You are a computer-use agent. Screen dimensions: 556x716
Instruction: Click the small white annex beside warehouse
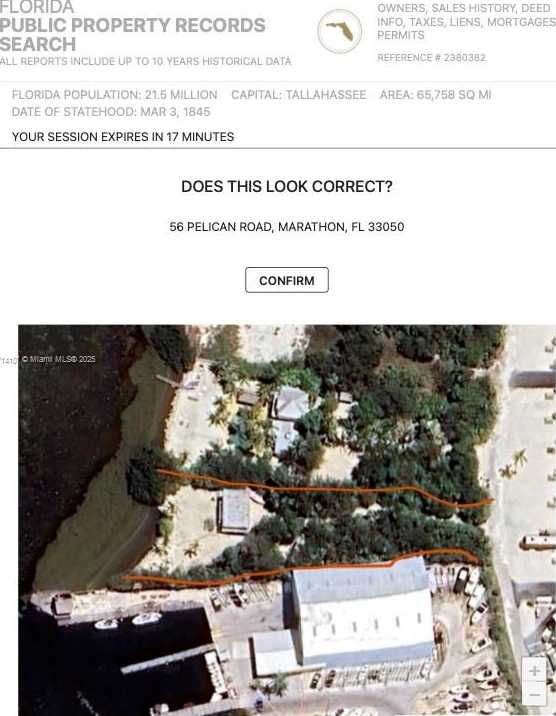tap(274, 652)
